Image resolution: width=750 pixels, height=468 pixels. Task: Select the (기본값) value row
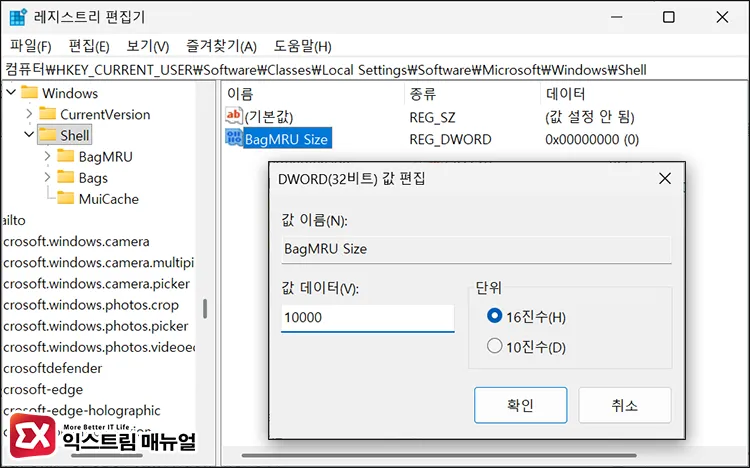pyautogui.click(x=268, y=117)
